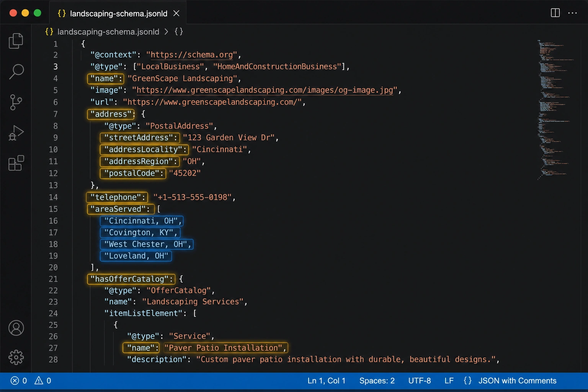Select the landscaping-schema.jsonld editor tab
The width and height of the screenshot is (588, 392).
click(118, 13)
